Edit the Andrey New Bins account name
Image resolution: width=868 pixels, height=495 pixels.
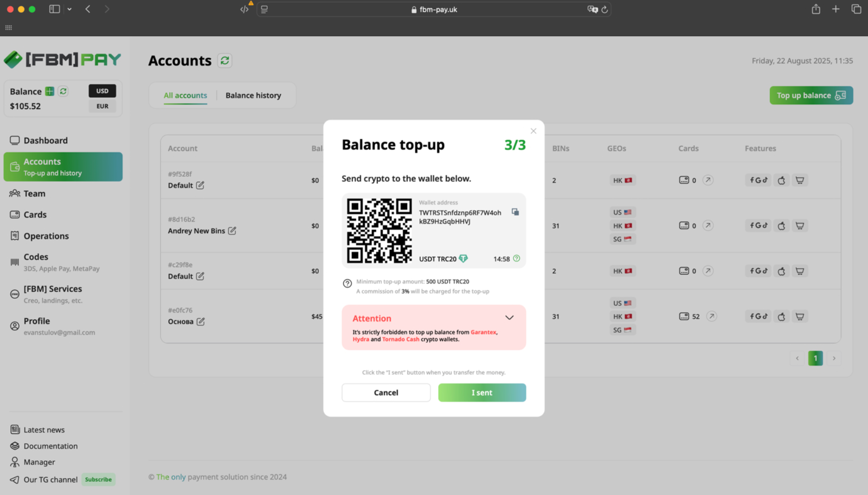tap(232, 230)
